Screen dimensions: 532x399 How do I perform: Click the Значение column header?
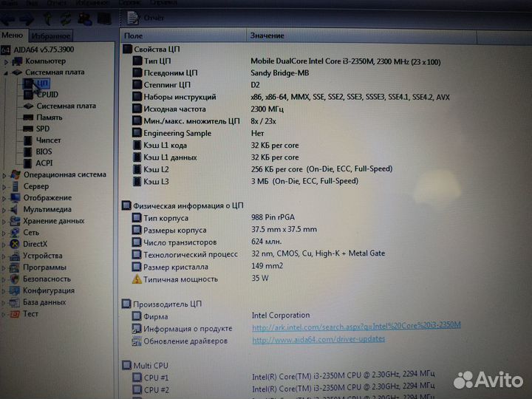[x=361, y=35]
